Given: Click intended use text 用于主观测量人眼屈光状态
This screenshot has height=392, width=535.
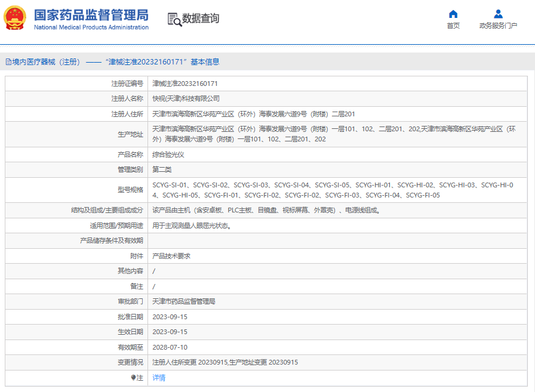Looking at the screenshot, I should pyautogui.click(x=192, y=226).
